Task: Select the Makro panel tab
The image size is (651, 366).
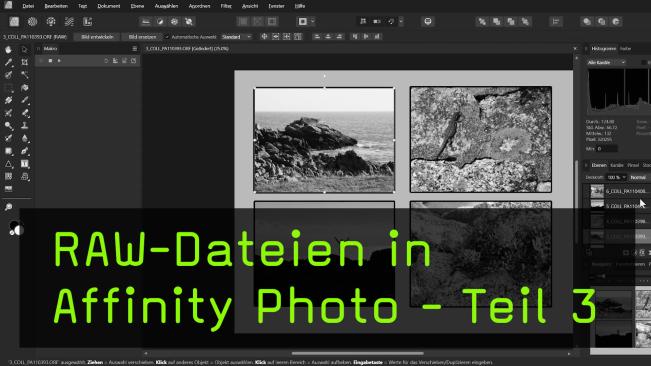Action: [x=50, y=49]
